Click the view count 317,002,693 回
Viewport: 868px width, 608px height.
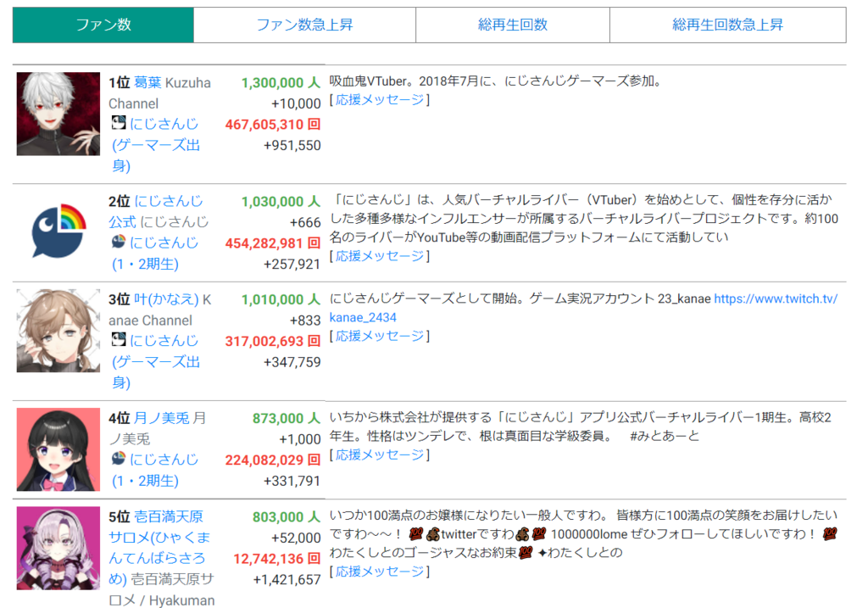(x=273, y=342)
